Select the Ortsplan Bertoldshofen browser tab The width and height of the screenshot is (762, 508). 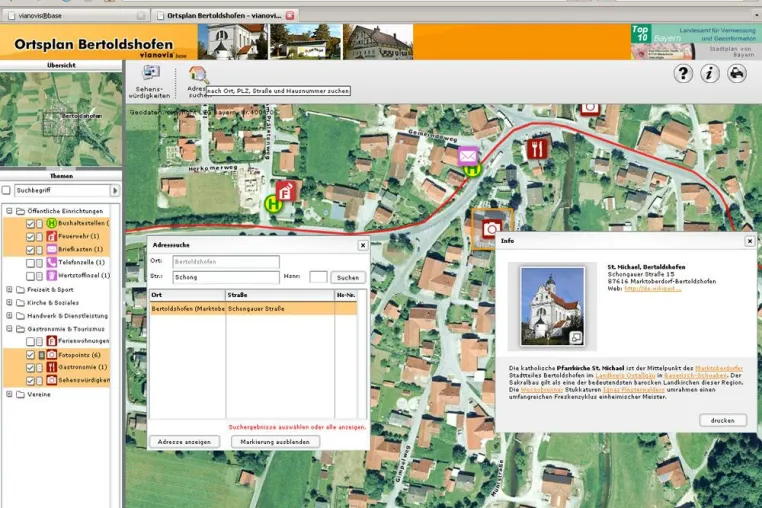225,16
